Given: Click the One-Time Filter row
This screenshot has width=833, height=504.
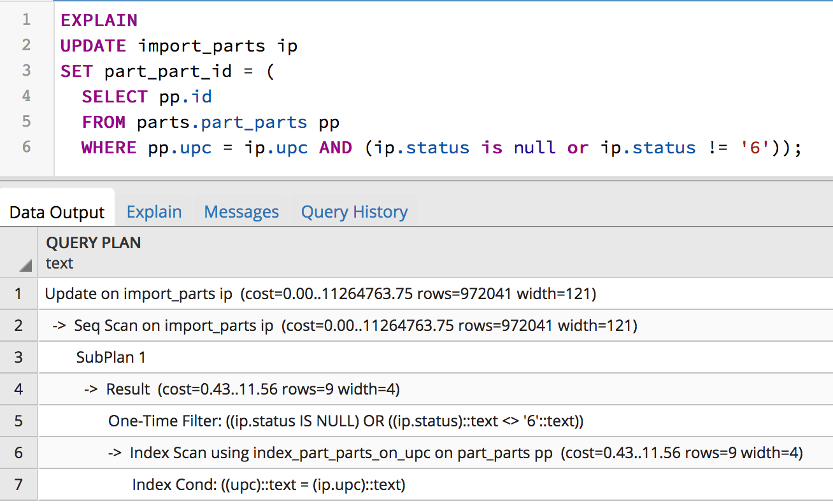Looking at the screenshot, I should coord(255,421).
